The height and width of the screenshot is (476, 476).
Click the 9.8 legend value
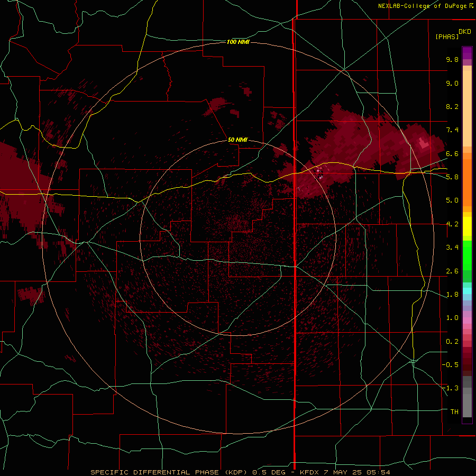(x=452, y=59)
